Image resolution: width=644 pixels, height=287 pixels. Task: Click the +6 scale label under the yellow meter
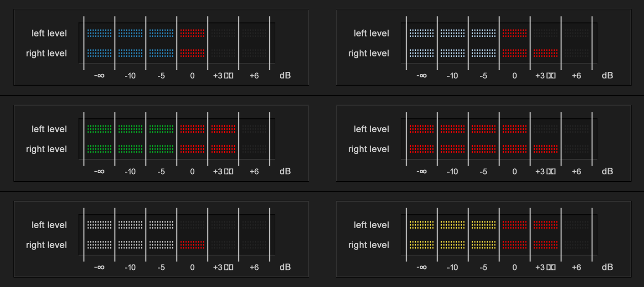[x=576, y=268]
